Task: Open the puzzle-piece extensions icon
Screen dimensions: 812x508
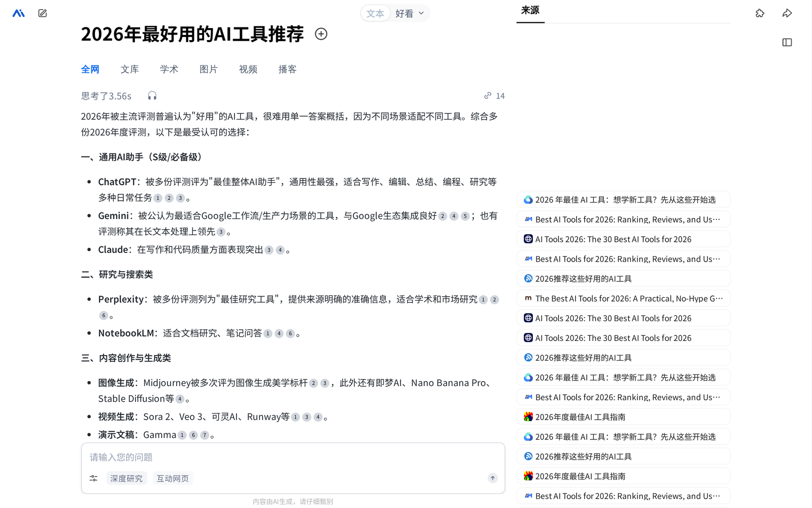Action: click(x=760, y=13)
